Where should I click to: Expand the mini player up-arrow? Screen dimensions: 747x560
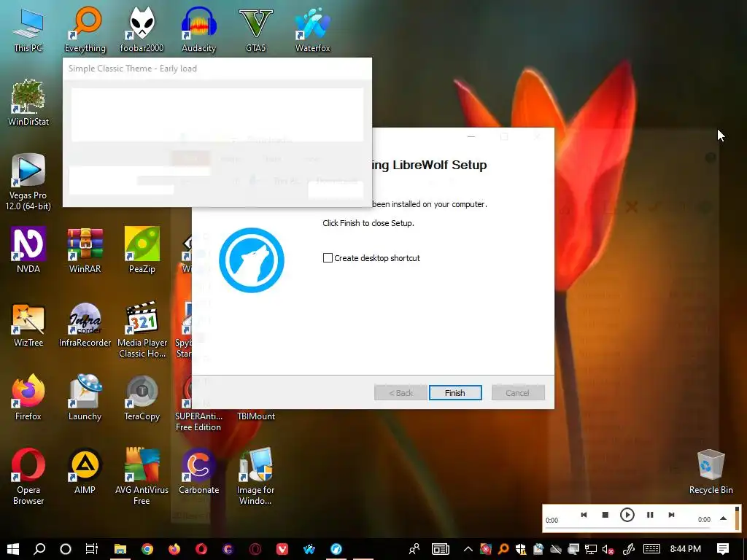click(723, 518)
